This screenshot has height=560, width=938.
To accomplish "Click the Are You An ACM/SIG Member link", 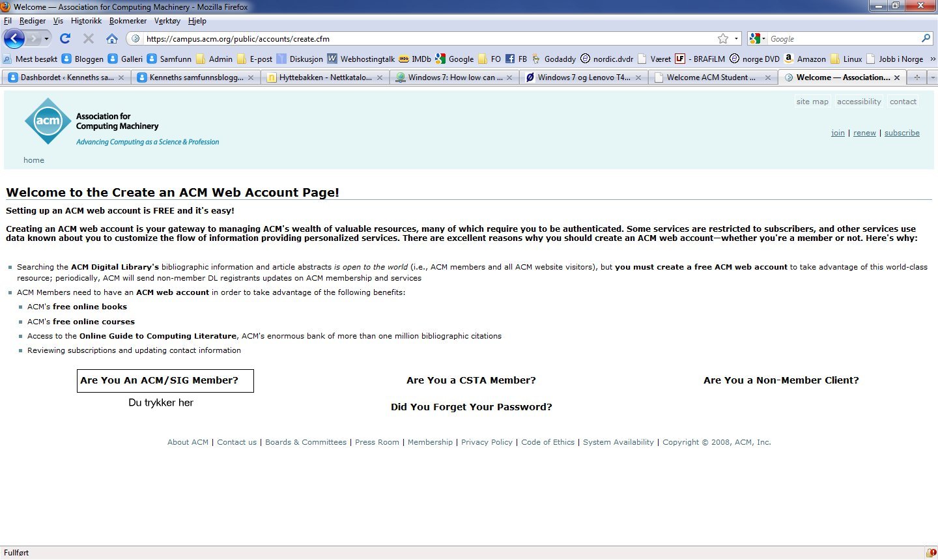I will [159, 380].
